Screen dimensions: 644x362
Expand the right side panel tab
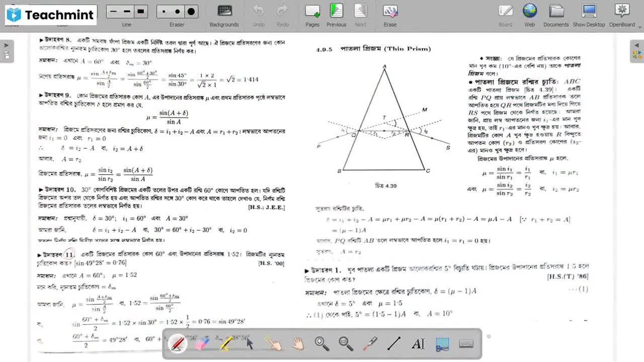point(636,51)
